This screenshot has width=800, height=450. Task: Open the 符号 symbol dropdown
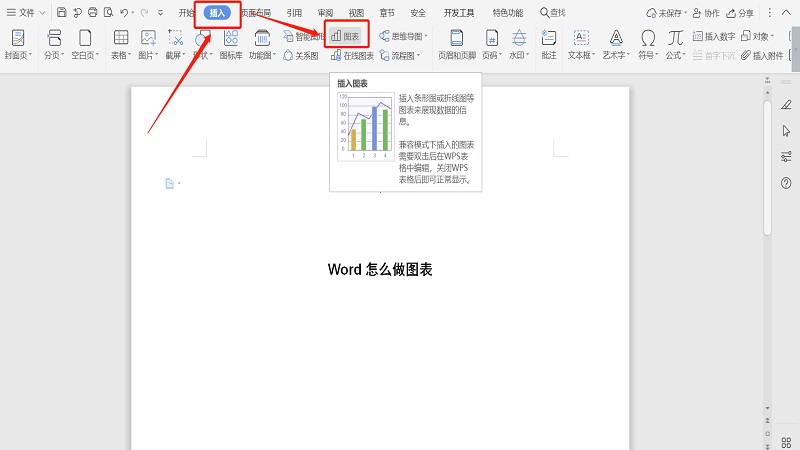pos(648,56)
